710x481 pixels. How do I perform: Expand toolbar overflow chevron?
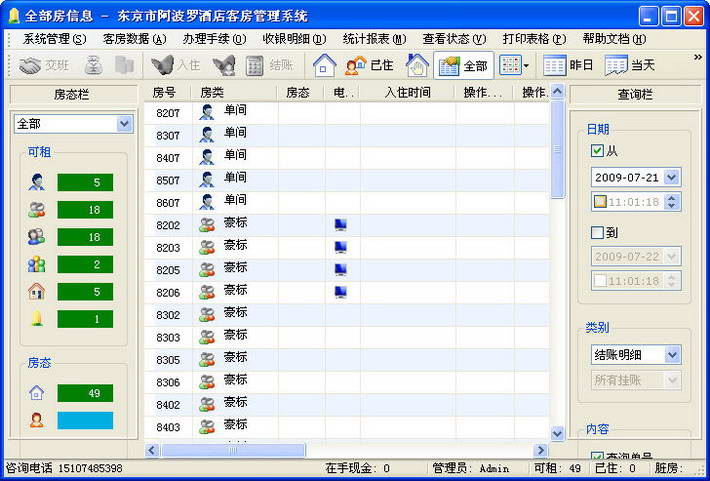pyautogui.click(x=698, y=57)
